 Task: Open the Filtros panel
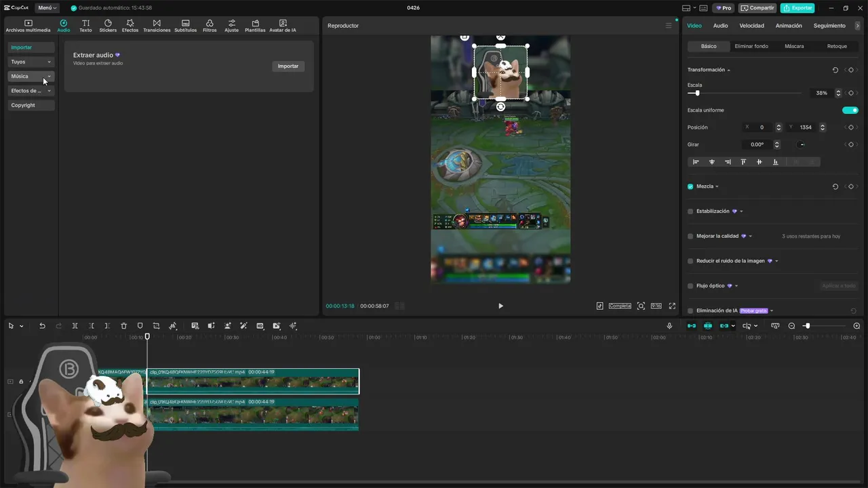(210, 26)
